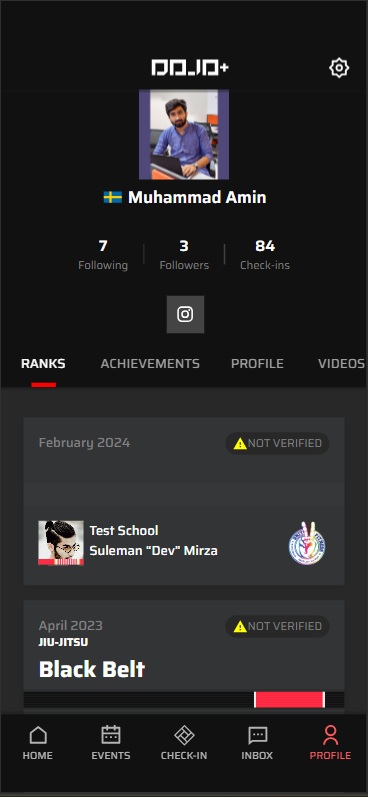The width and height of the screenshot is (368, 797).
Task: View the 7 Following list
Action: click(103, 255)
